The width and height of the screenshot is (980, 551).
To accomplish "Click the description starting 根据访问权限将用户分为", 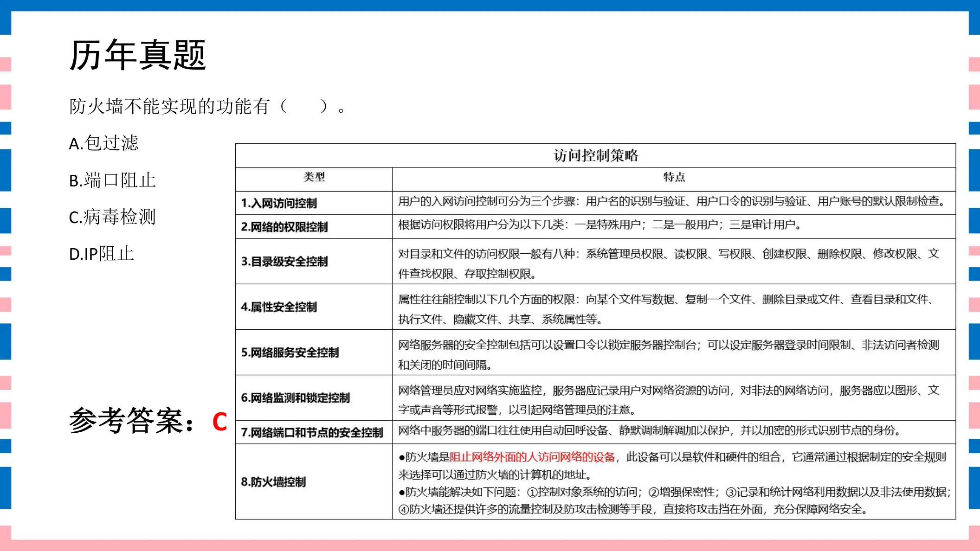I will tap(600, 224).
